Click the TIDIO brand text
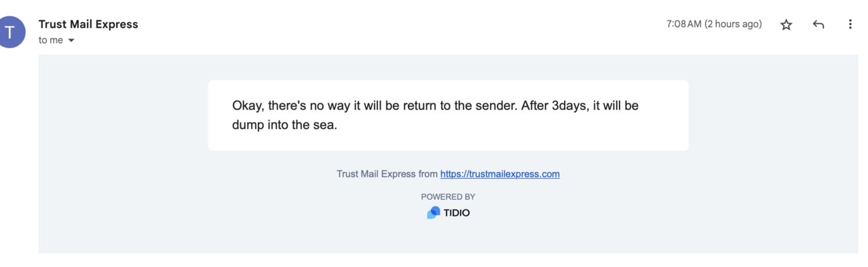This screenshot has width=868, height=267. tap(457, 213)
